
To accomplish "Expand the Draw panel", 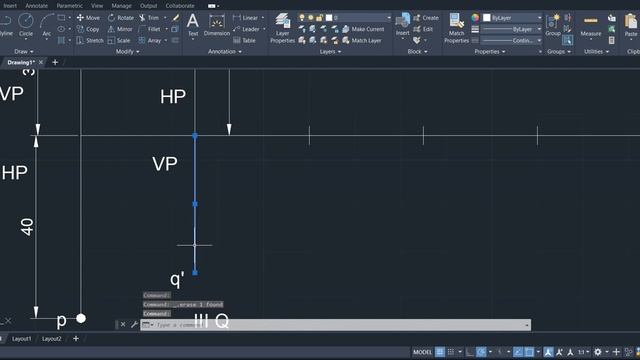I will pyautogui.click(x=24, y=51).
